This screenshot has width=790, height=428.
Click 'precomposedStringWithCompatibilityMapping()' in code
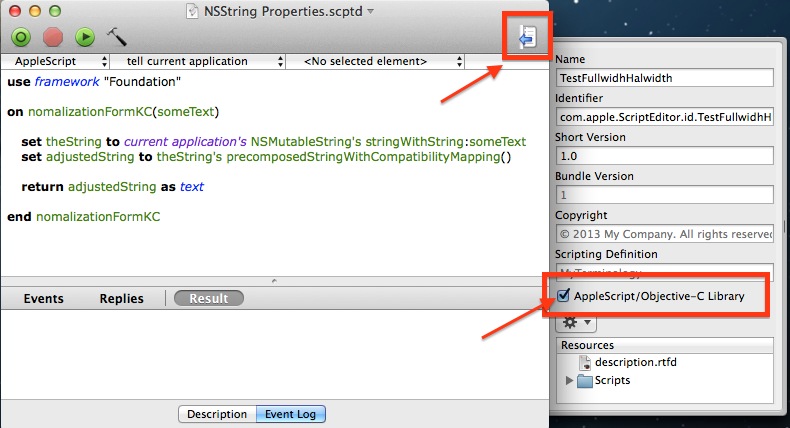(x=369, y=157)
